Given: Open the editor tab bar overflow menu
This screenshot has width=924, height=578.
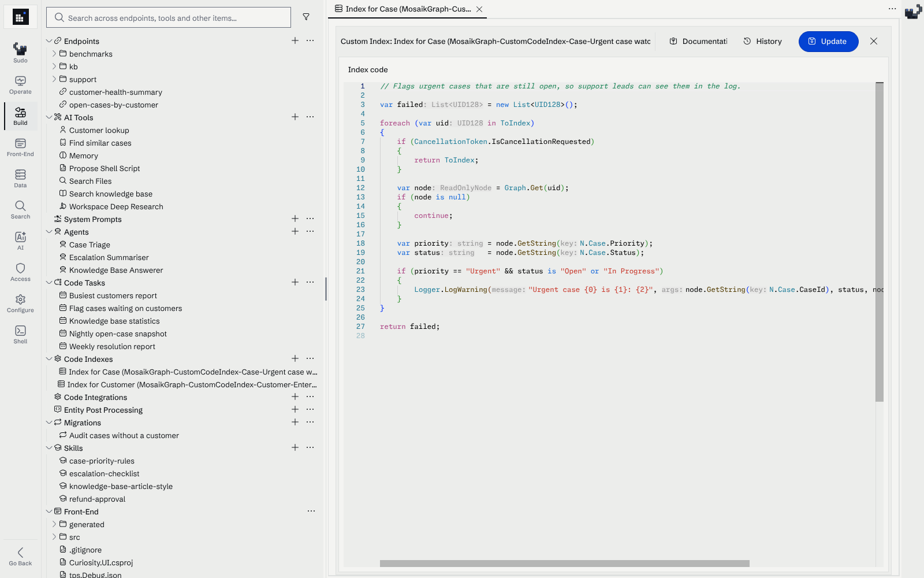Looking at the screenshot, I should point(892,9).
